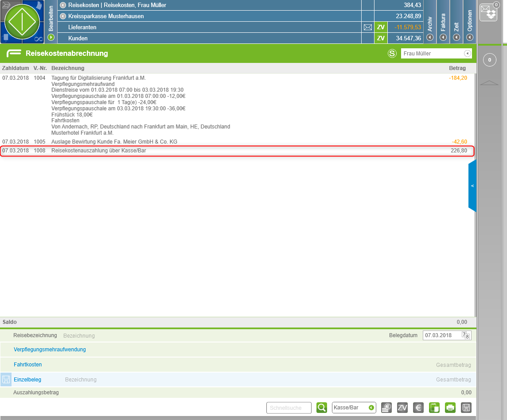Click the euro coins payout icon
Image resolution: width=507 pixels, height=420 pixels.
tap(386, 408)
